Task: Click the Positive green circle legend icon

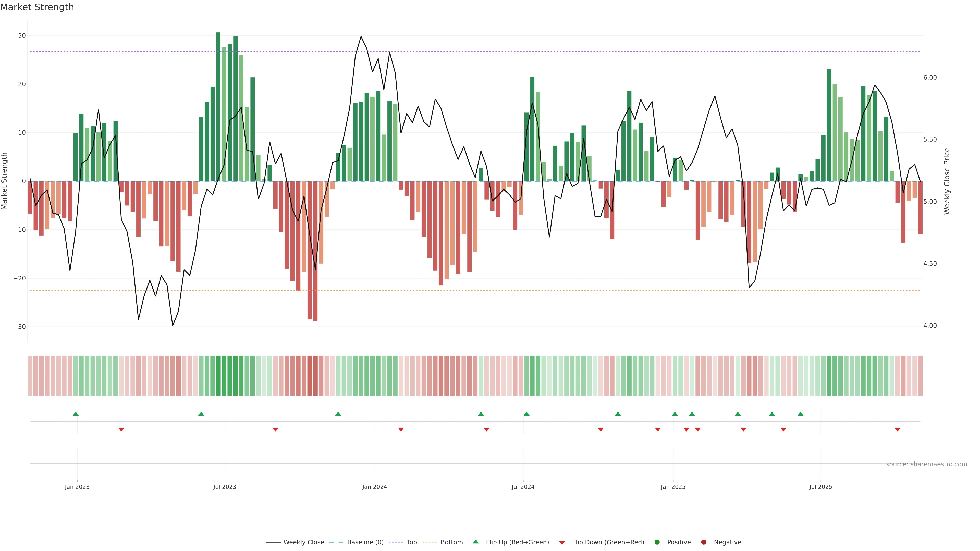Action: coord(657,542)
